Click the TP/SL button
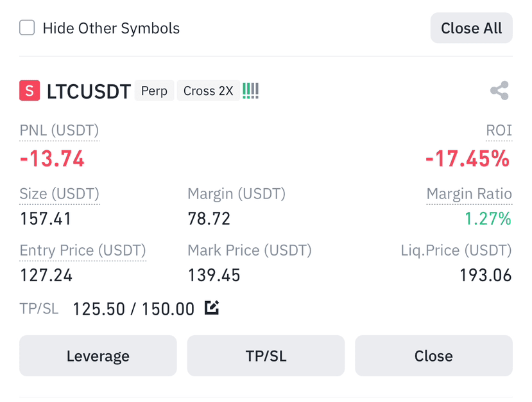The height and width of the screenshot is (402, 532). coord(266,356)
